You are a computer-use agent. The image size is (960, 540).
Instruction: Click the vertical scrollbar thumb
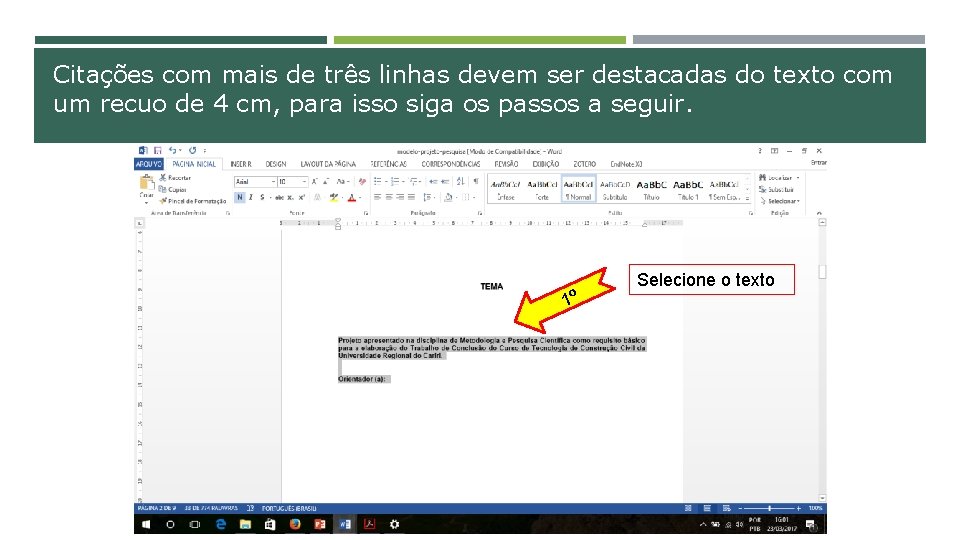pyautogui.click(x=822, y=271)
